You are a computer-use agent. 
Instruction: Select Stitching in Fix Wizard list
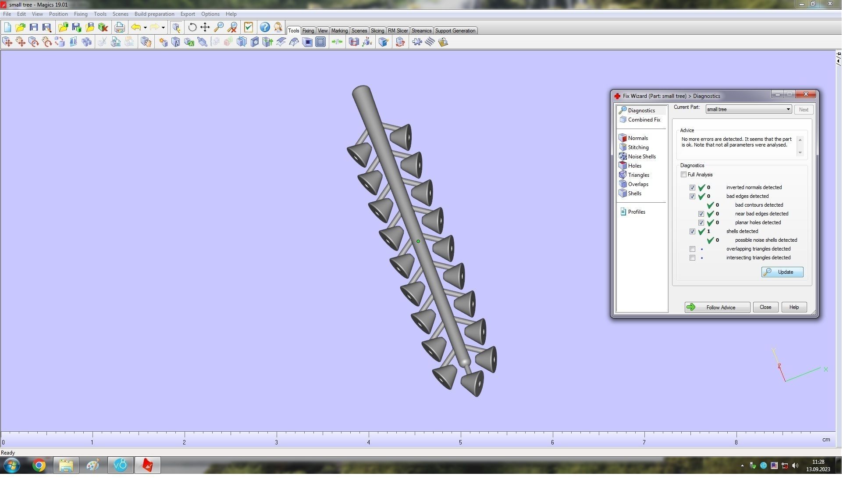[x=638, y=147]
